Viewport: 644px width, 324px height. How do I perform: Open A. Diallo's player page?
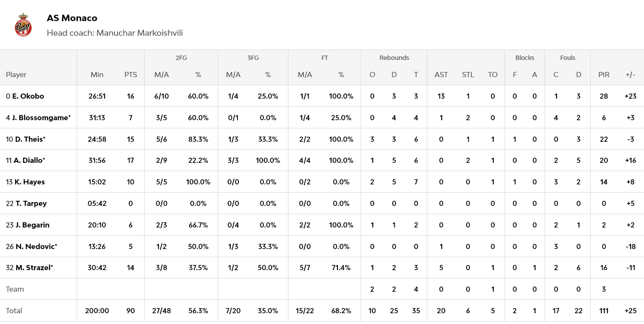pyautogui.click(x=29, y=160)
